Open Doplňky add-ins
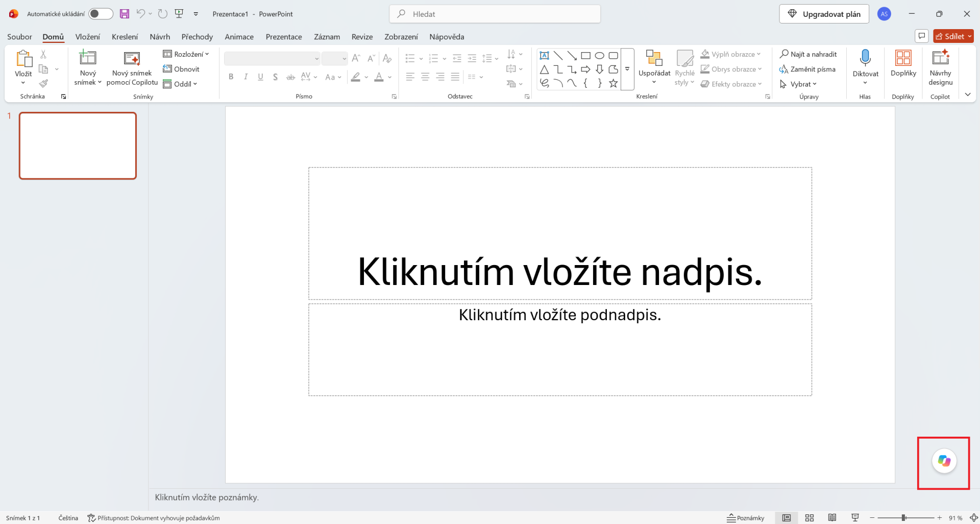 pyautogui.click(x=903, y=64)
